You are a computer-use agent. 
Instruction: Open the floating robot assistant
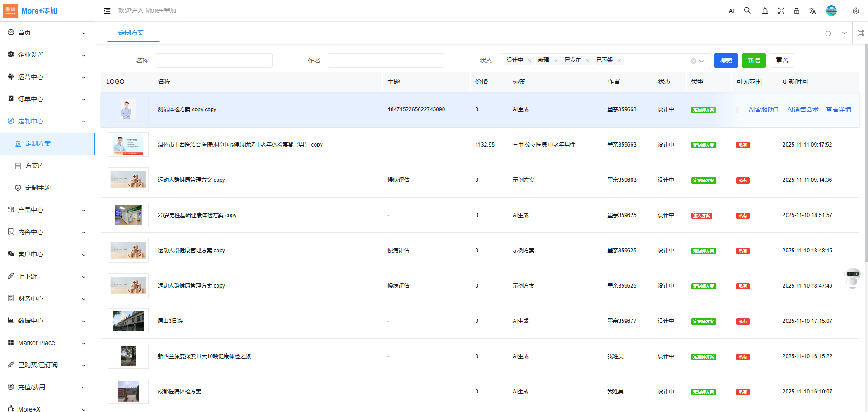[x=852, y=278]
